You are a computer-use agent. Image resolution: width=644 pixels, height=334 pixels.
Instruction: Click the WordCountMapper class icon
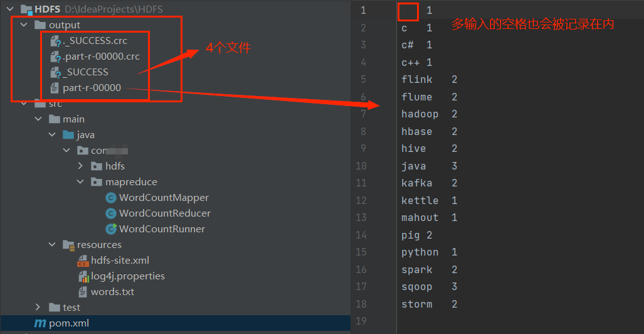[110, 198]
